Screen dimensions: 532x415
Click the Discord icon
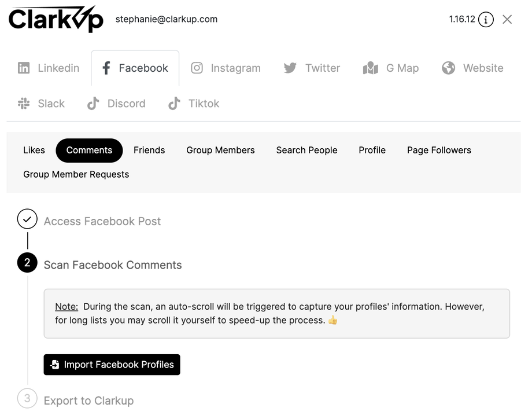(93, 104)
